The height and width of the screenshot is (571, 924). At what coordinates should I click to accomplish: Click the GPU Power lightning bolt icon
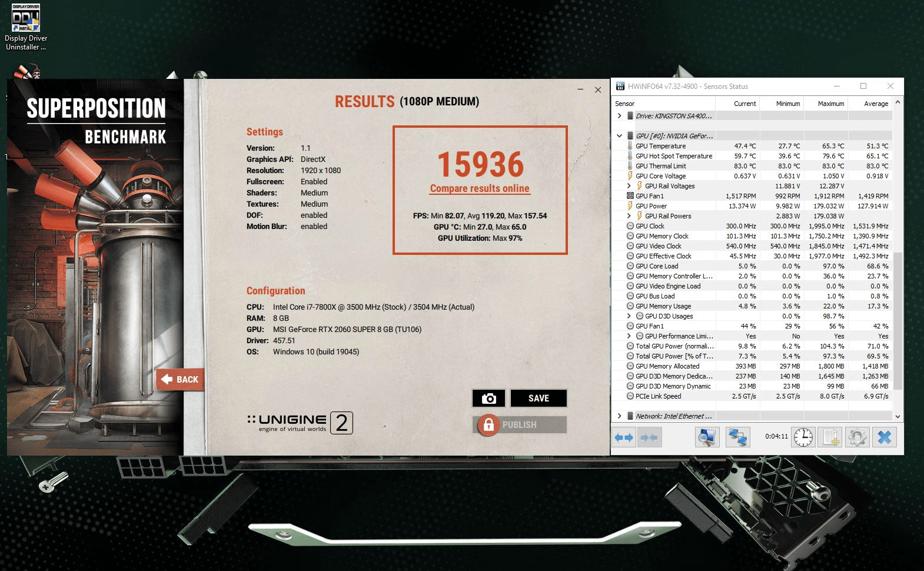(x=630, y=205)
